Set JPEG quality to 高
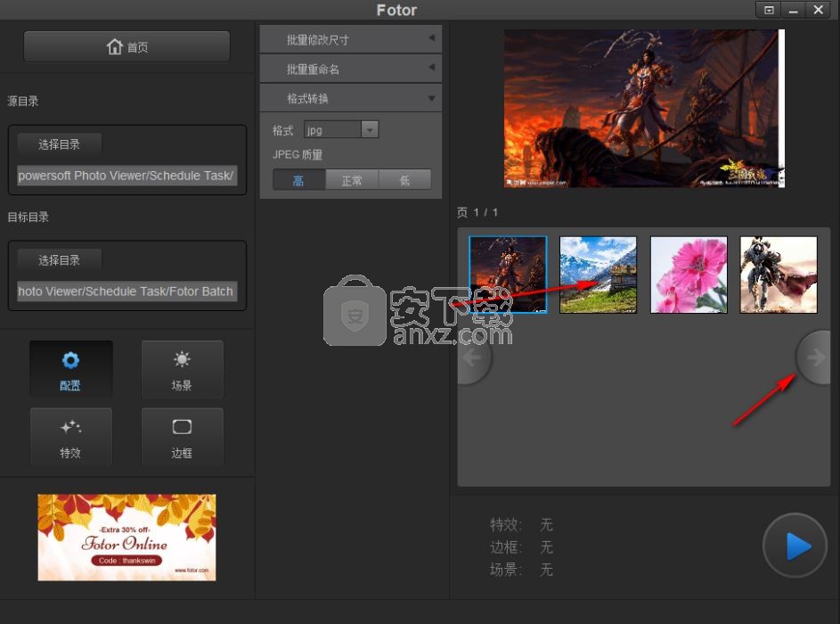The height and width of the screenshot is (624, 840). click(299, 180)
